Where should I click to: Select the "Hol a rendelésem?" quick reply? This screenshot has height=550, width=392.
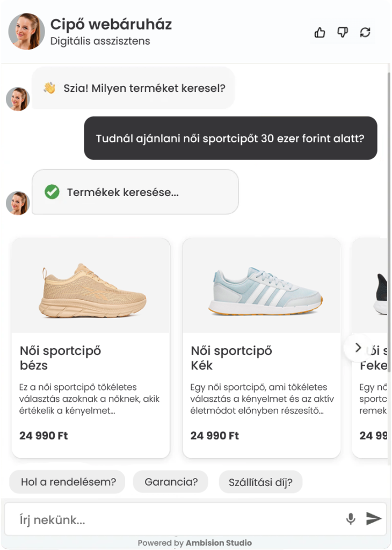coord(67,482)
